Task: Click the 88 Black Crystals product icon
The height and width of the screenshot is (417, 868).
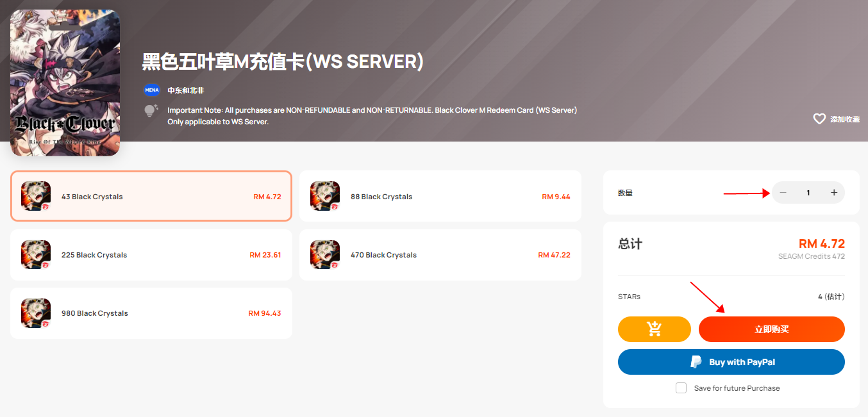Action: pyautogui.click(x=325, y=196)
